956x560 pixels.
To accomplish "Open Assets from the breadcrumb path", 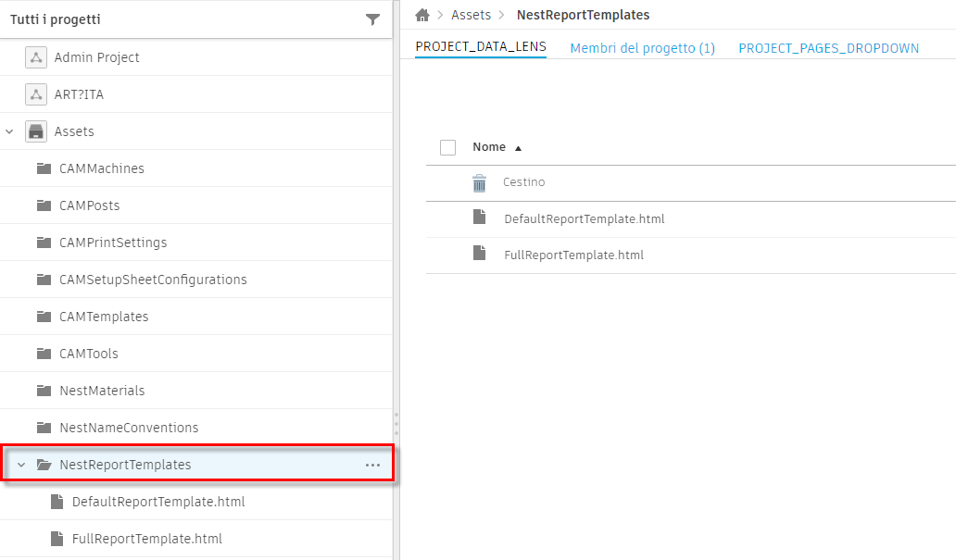I will coord(471,15).
